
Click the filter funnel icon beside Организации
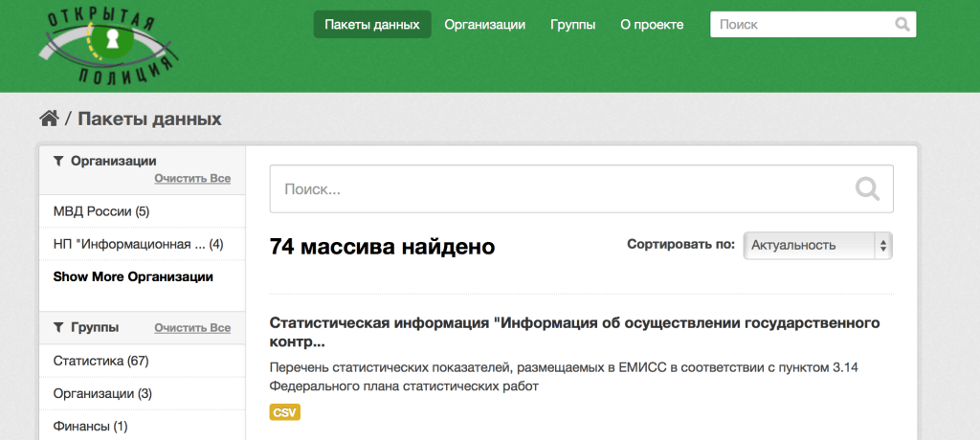click(x=58, y=162)
